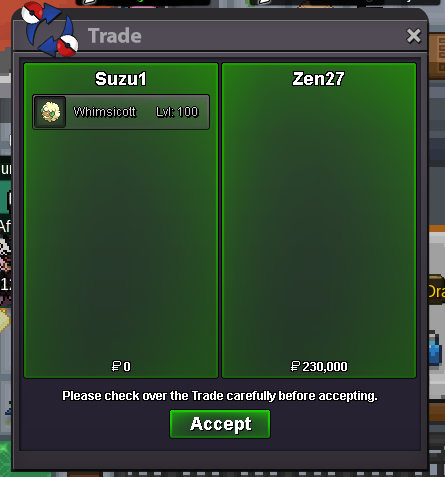Click the Lvl: 100 label
Viewport: 445px width, 477px height.
tap(177, 112)
